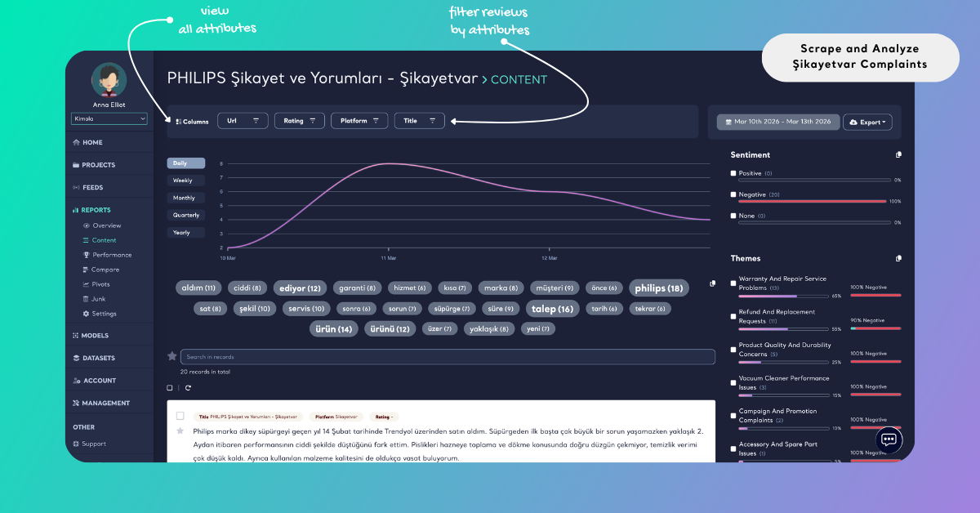Image resolution: width=980 pixels, height=513 pixels.
Task: Click the servis (10) keyword tag
Action: click(306, 309)
